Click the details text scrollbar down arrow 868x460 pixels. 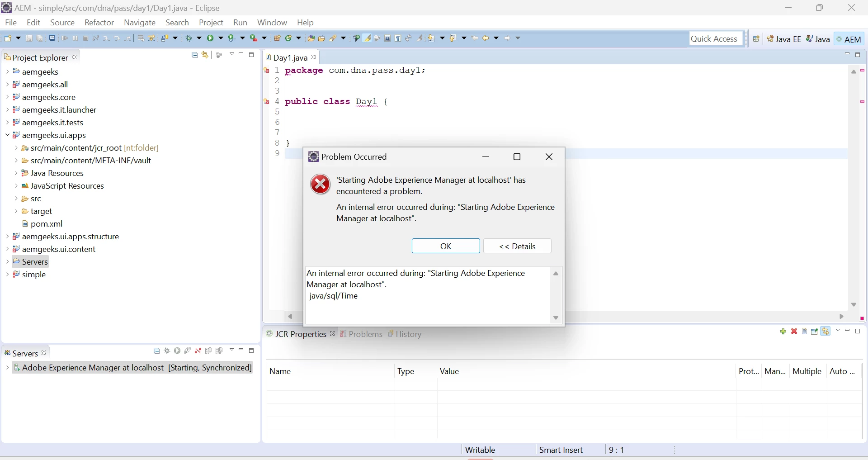coord(556,318)
